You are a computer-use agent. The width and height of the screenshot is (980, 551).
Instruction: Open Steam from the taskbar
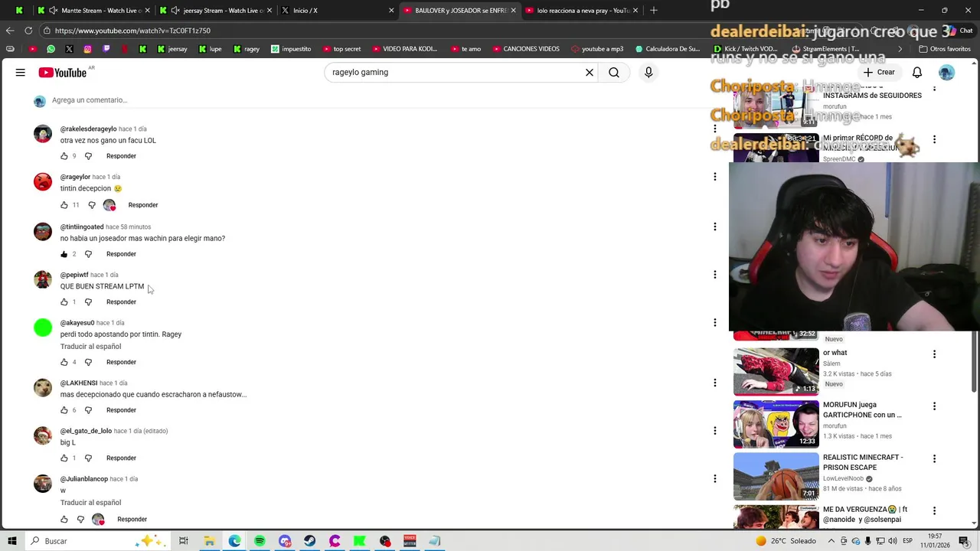[x=309, y=541]
